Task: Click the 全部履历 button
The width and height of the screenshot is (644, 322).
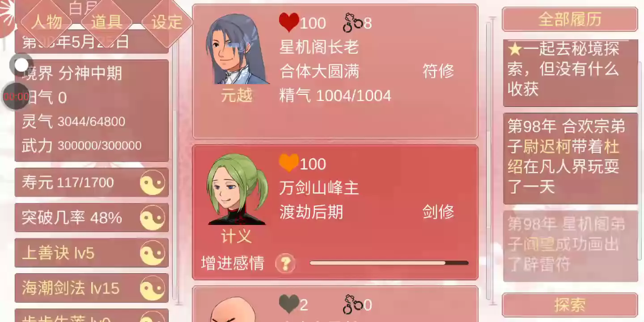Action: 570,19
